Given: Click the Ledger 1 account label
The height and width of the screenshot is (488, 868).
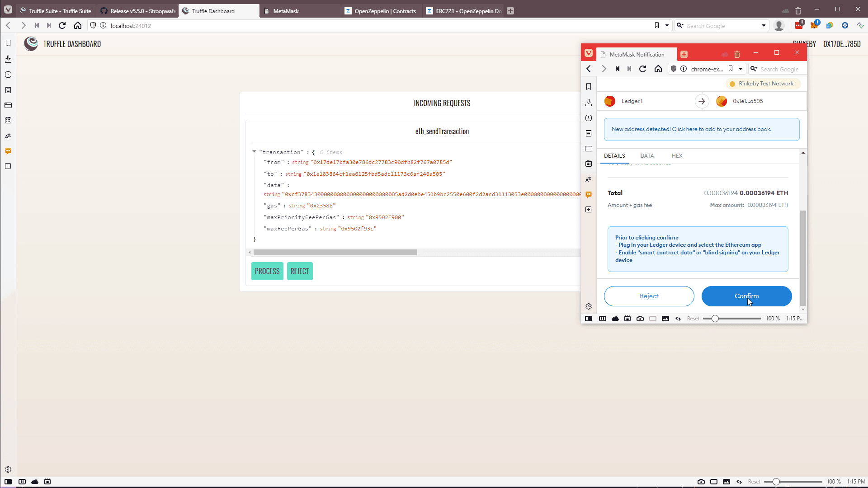Looking at the screenshot, I should 632,101.
